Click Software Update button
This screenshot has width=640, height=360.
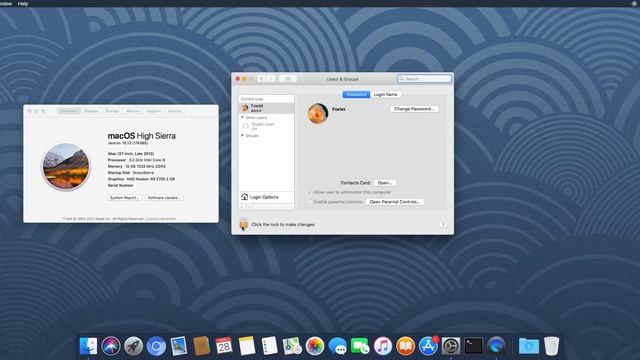164,198
